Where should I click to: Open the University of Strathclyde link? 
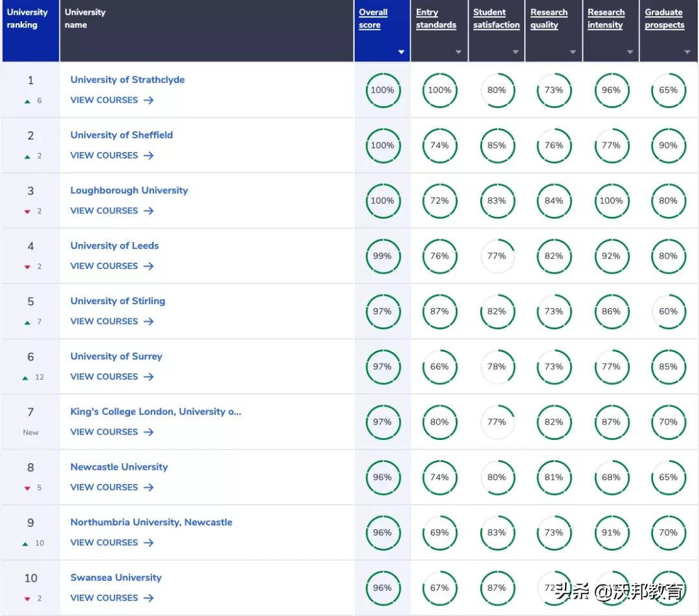[x=128, y=80]
